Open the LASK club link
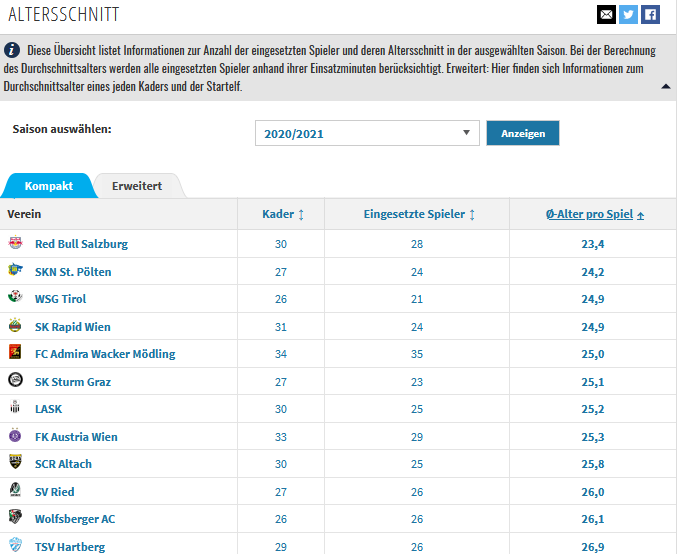 tap(48, 409)
